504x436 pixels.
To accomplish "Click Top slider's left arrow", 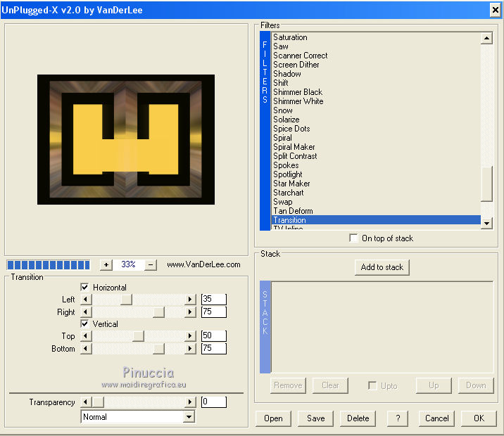I will (86, 336).
